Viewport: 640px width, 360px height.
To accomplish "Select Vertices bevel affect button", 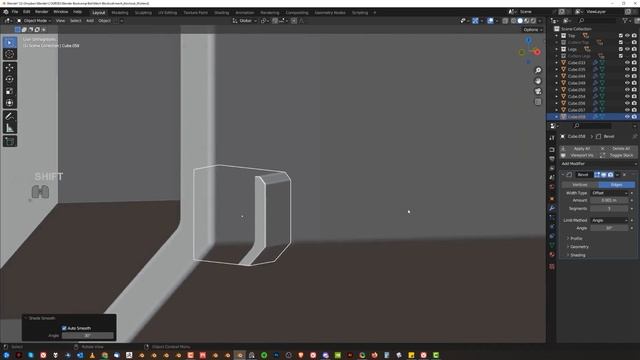I will 580,185.
